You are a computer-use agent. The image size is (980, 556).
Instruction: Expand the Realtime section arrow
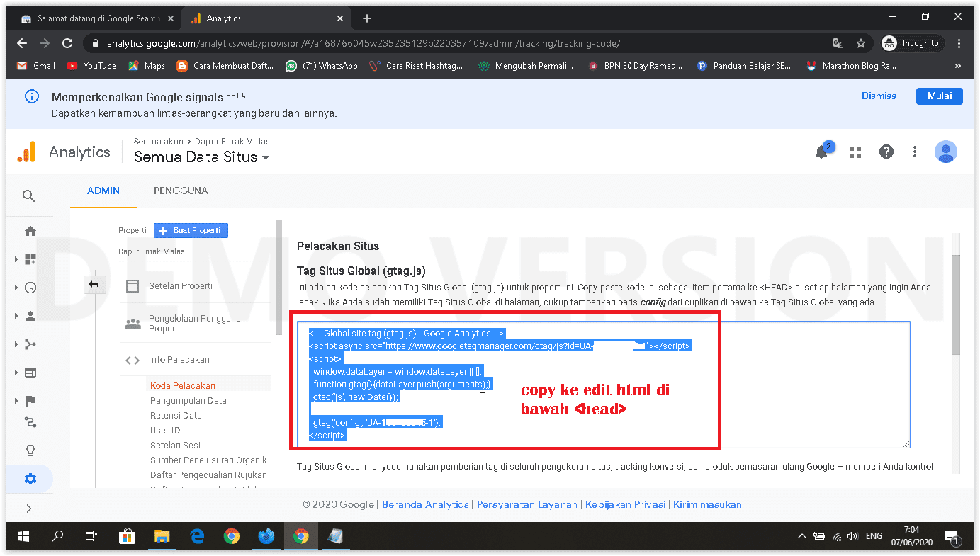(x=16, y=288)
